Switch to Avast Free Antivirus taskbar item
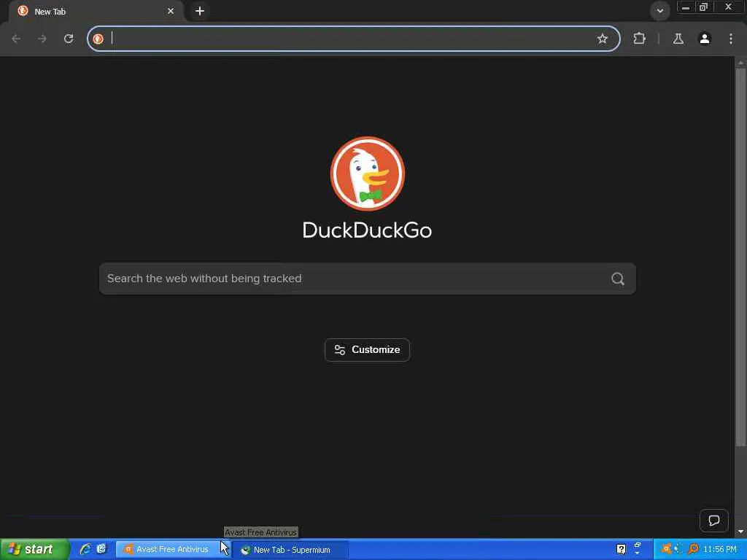Screen dimensions: 747x560 [x=172, y=550]
